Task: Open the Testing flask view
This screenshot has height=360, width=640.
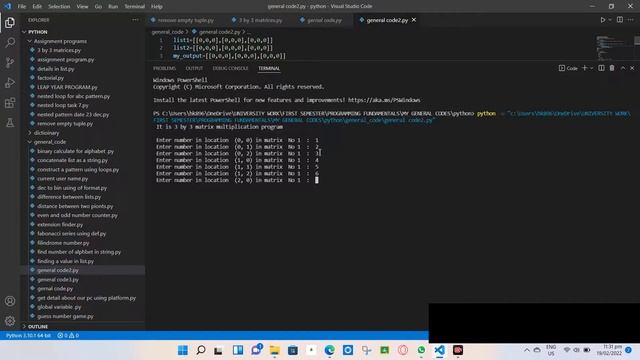Action: pos(10,122)
